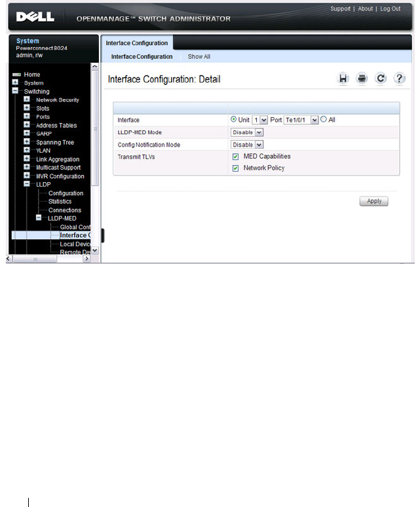
Task: Open the Support link
Action: [340, 9]
